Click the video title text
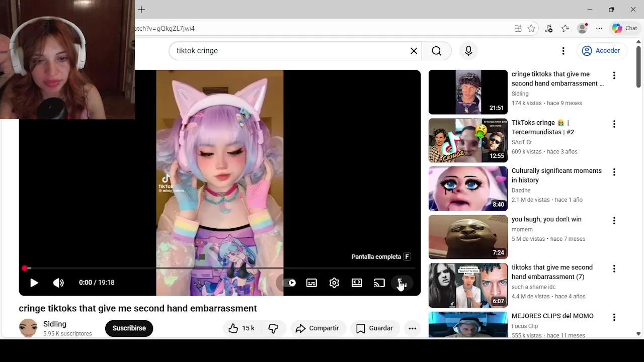Viewport: 644px width, 362px height. pyautogui.click(x=138, y=308)
